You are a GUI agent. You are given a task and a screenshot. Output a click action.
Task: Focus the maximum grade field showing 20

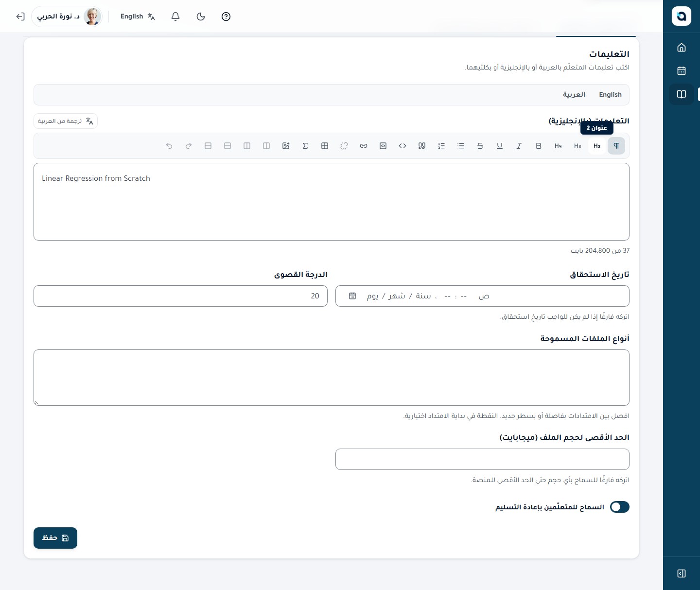[180, 296]
